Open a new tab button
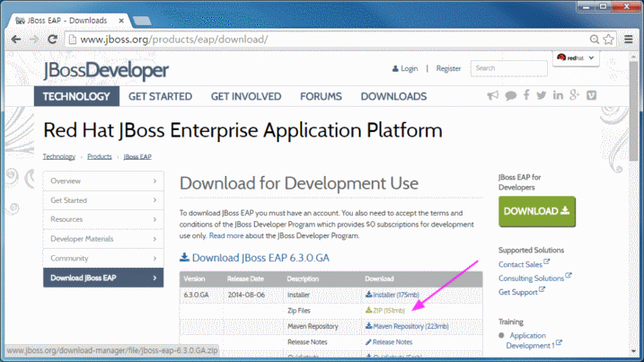This screenshot has width=644, height=362. 142,21
